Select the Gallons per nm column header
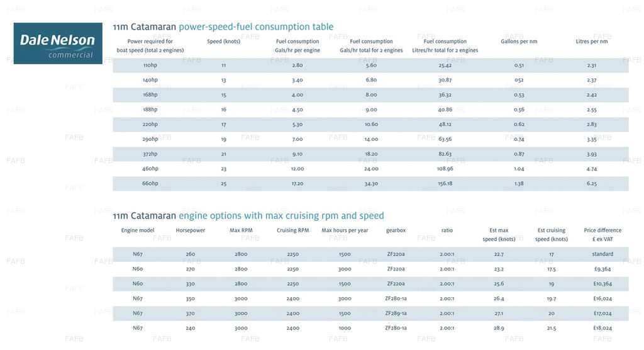The image size is (644, 350). (519, 42)
